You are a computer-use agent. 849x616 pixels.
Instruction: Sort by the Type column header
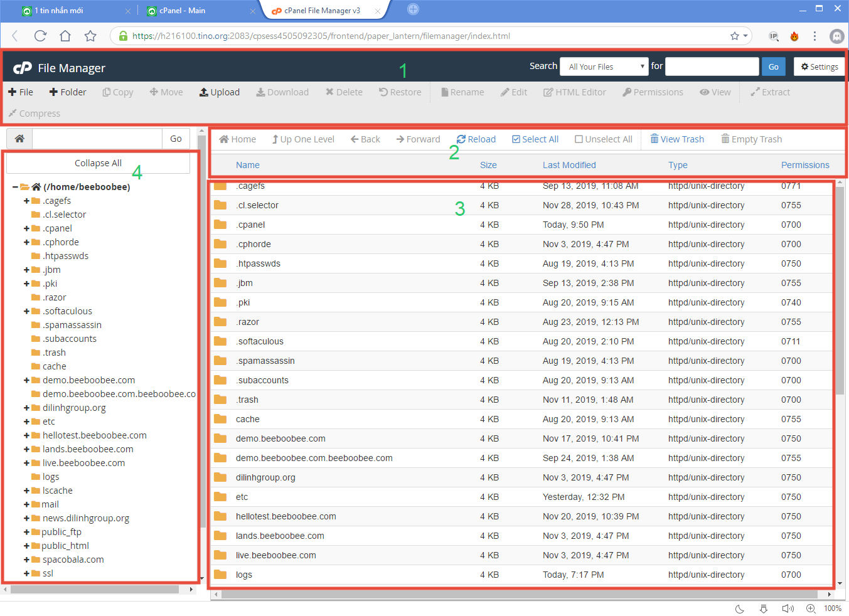[678, 165]
